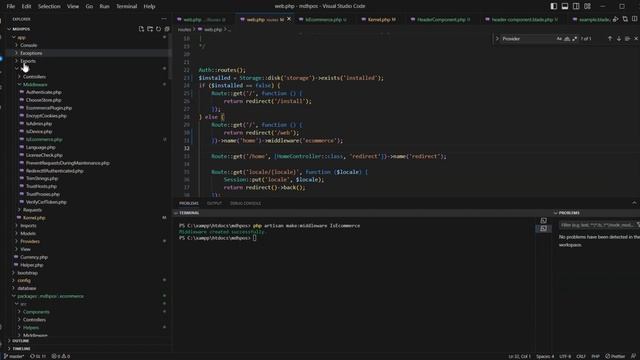Image resolution: width=640 pixels, height=360 pixels.
Task: Expand Replace in the find widget
Action: (497, 39)
